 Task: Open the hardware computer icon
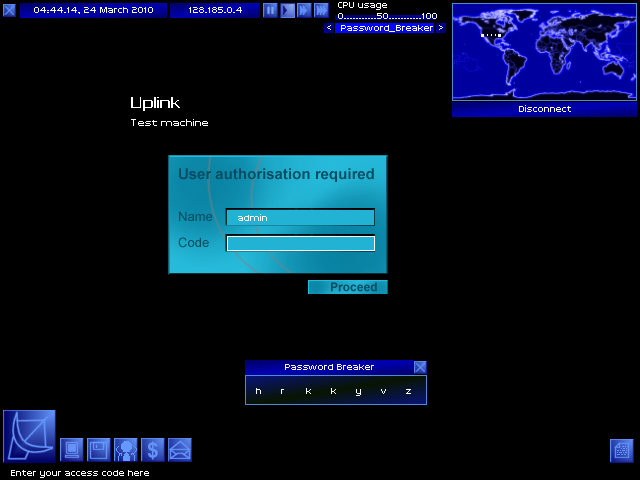point(72,450)
